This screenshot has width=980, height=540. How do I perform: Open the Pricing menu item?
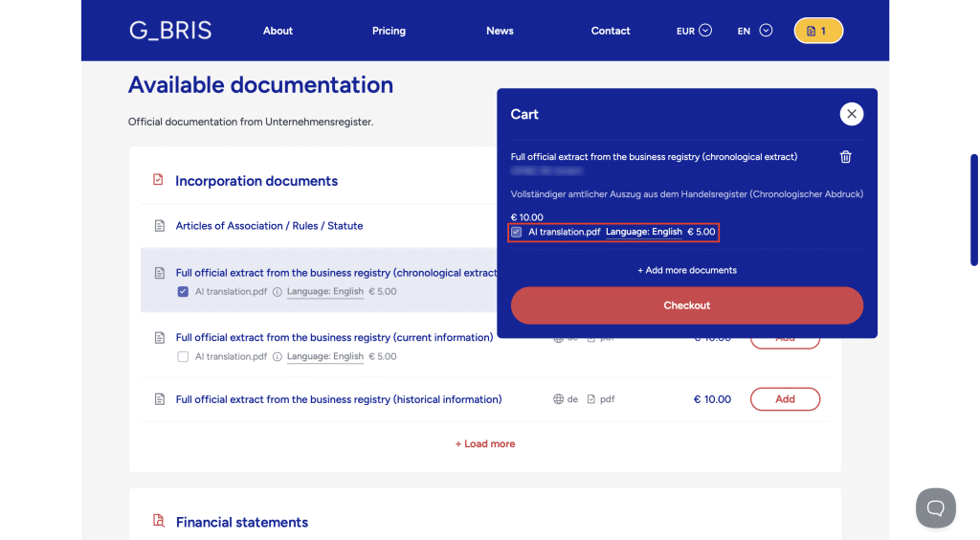point(389,31)
